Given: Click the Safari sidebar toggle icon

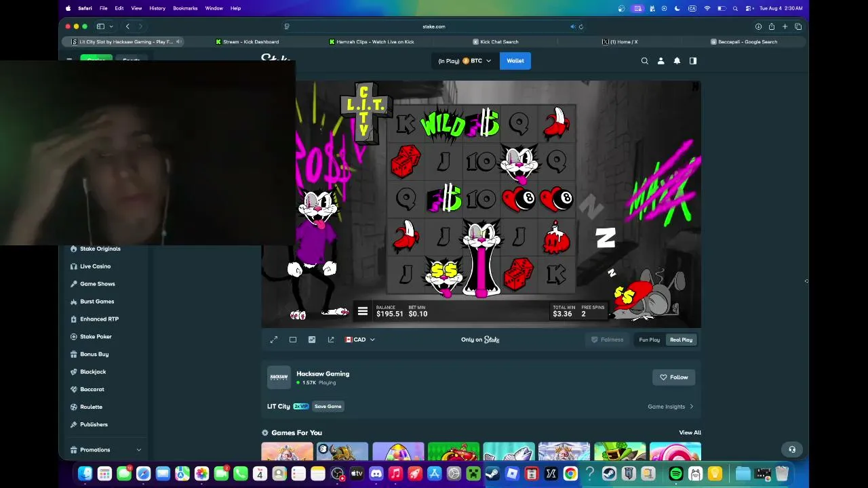Looking at the screenshot, I should tap(100, 26).
